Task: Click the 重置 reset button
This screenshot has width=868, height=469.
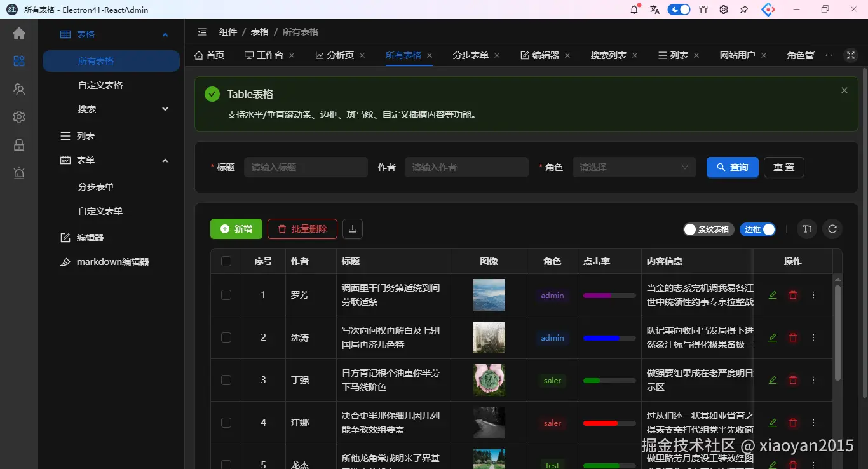Action: click(784, 167)
